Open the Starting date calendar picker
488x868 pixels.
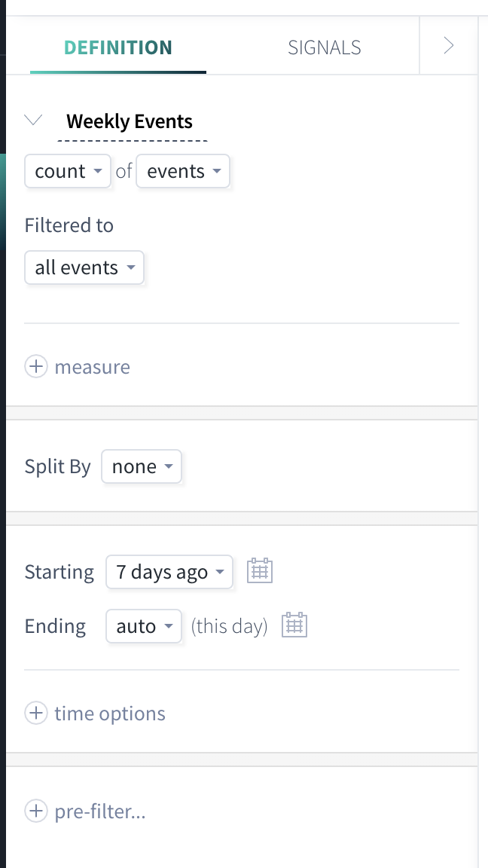click(x=260, y=571)
